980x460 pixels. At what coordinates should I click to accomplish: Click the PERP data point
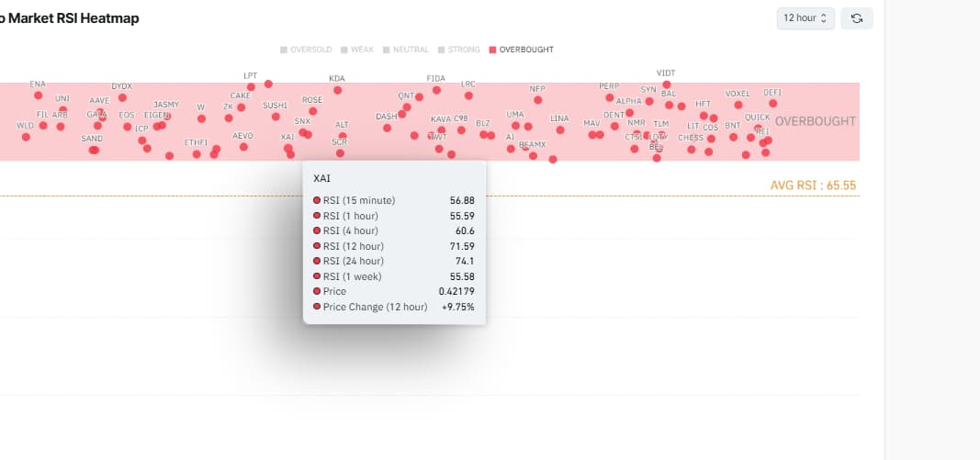point(609,97)
